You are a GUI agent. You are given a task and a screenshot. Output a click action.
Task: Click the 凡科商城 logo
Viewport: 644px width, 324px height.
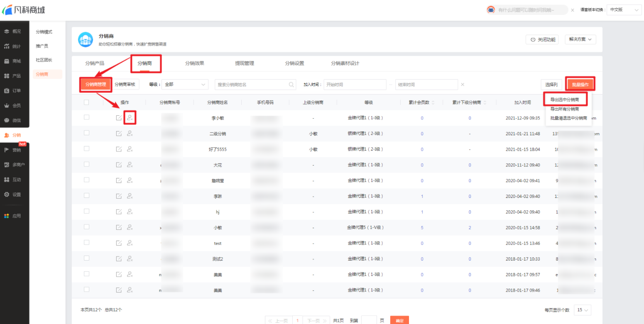coord(23,10)
